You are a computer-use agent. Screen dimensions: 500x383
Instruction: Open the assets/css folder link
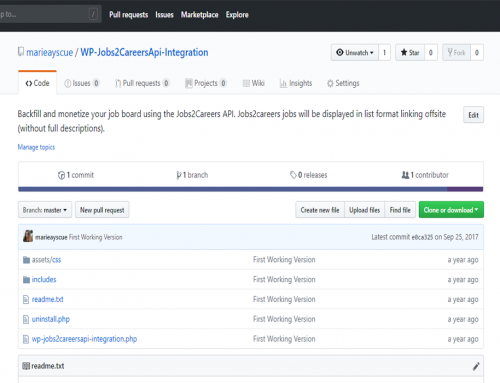[x=46, y=260]
